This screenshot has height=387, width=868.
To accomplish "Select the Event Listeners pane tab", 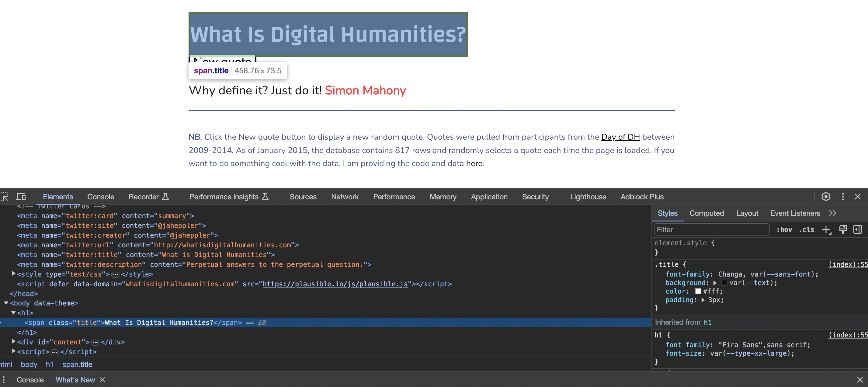I will 795,213.
